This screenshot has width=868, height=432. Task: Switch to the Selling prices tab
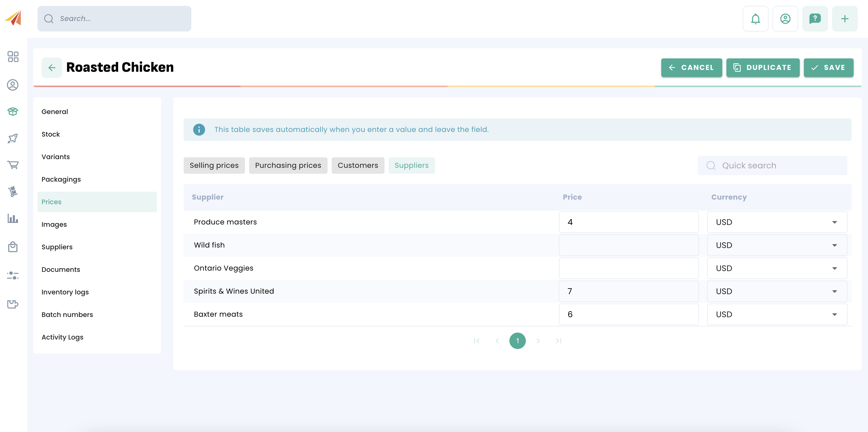[x=214, y=166]
